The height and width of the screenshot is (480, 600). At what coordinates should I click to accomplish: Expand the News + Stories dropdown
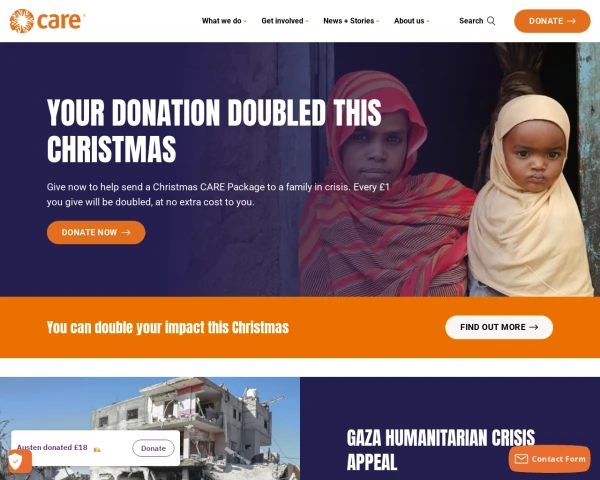351,21
